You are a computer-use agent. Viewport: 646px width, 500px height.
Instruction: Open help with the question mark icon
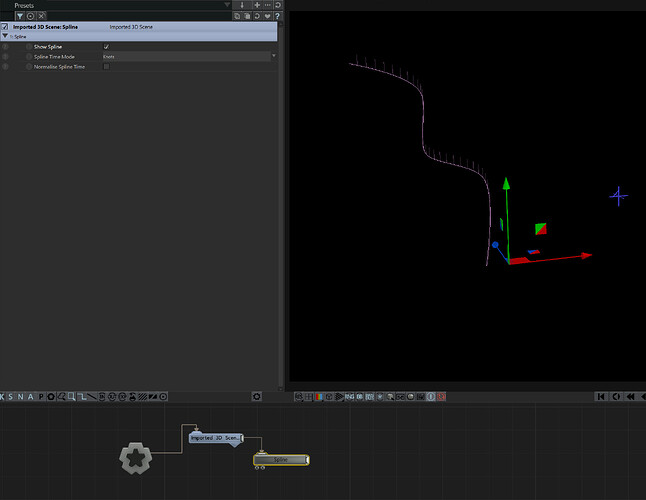277,16
